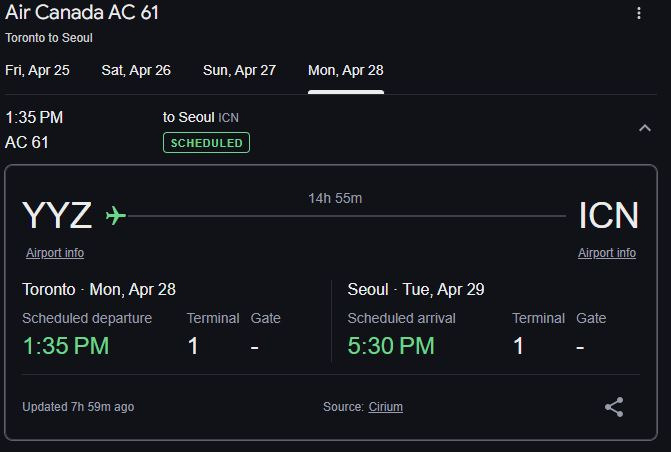Click the ICN airport code
This screenshot has width=671, height=452.
click(x=608, y=215)
